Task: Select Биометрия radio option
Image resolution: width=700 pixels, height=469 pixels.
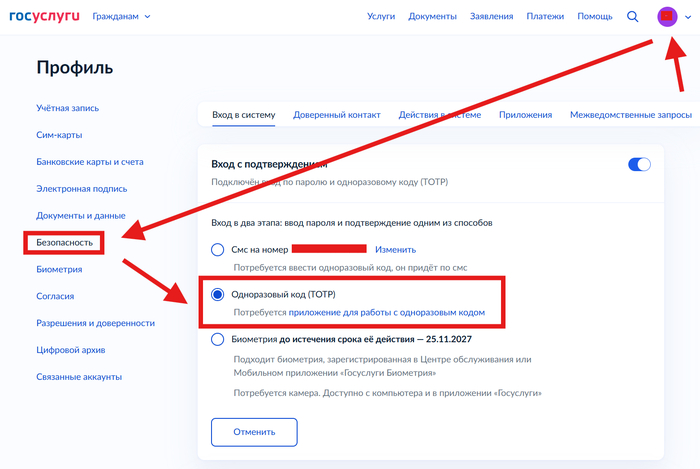Action: coord(218,339)
